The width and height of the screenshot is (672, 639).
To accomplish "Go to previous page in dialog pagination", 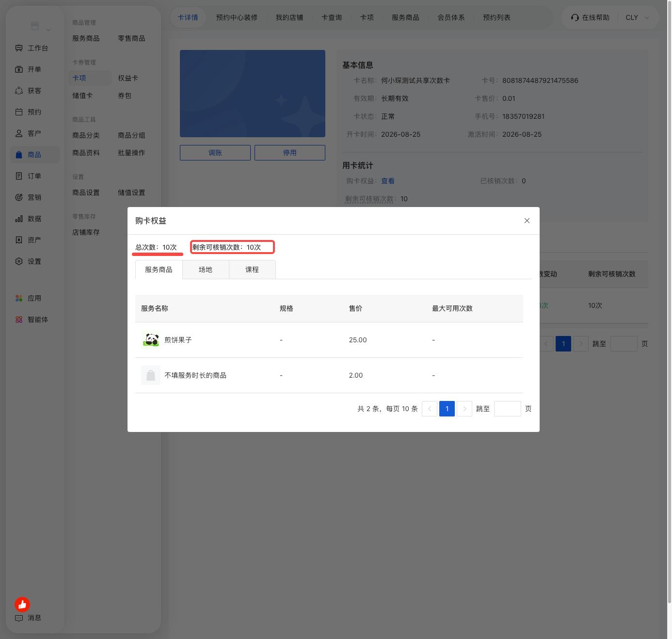I will [430, 409].
